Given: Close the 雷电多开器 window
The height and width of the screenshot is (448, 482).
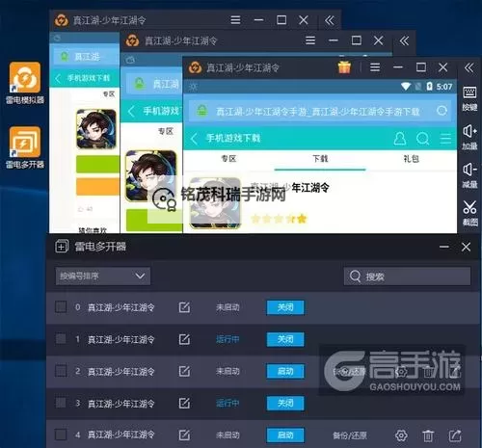Looking at the screenshot, I should [x=466, y=247].
